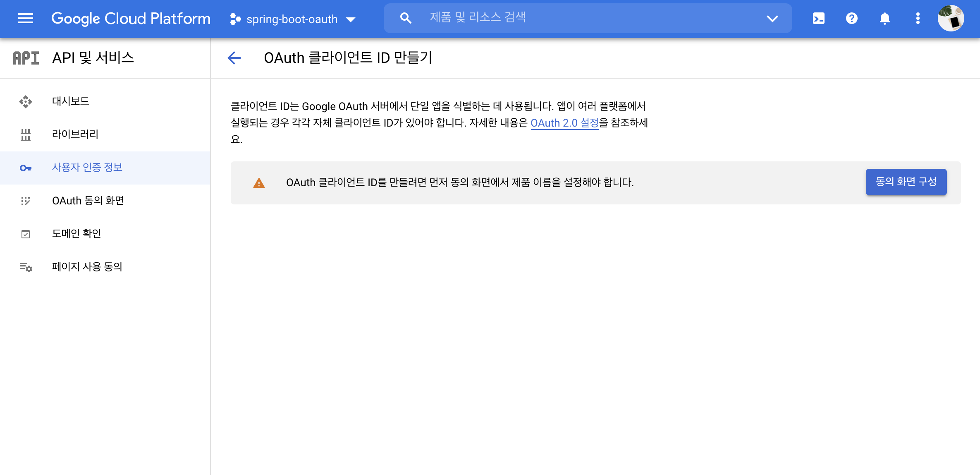980x475 pixels.
Task: Click the key icon for credentials
Action: click(x=26, y=168)
